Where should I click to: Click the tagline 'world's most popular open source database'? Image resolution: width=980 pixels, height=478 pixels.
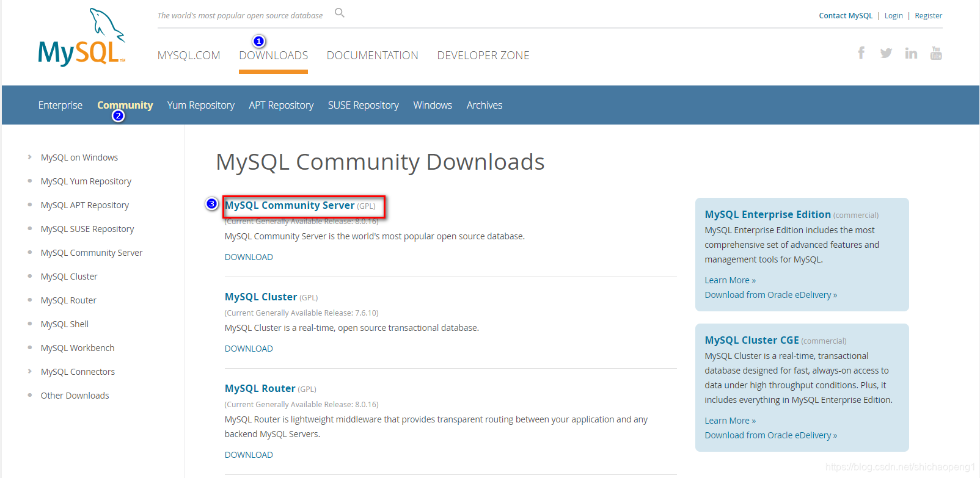240,16
